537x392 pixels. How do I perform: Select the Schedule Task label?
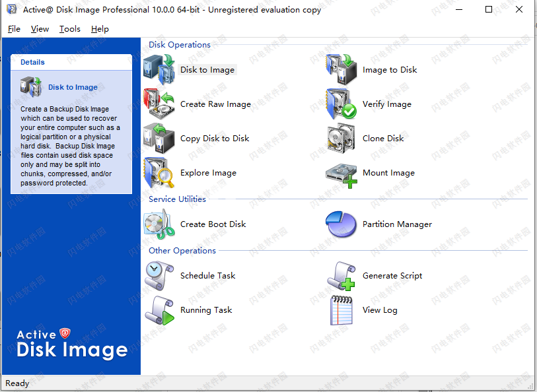(208, 276)
